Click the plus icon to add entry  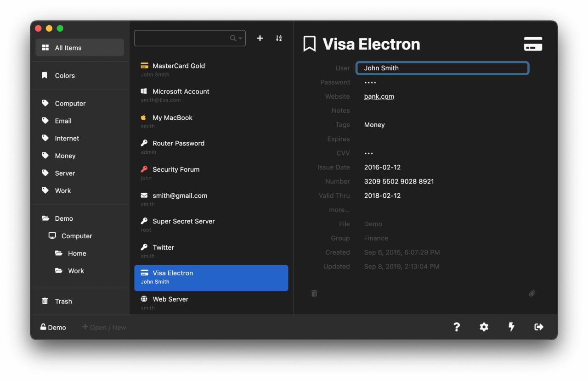[x=260, y=38]
